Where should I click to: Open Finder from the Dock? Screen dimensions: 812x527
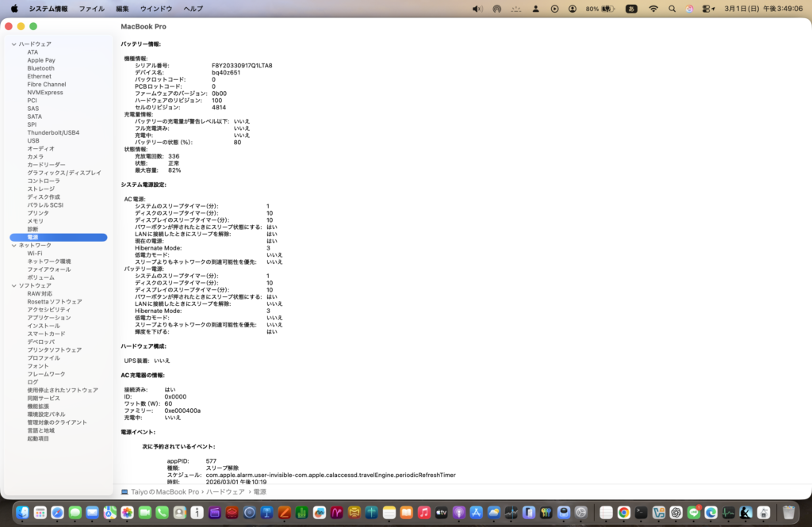[x=22, y=513]
